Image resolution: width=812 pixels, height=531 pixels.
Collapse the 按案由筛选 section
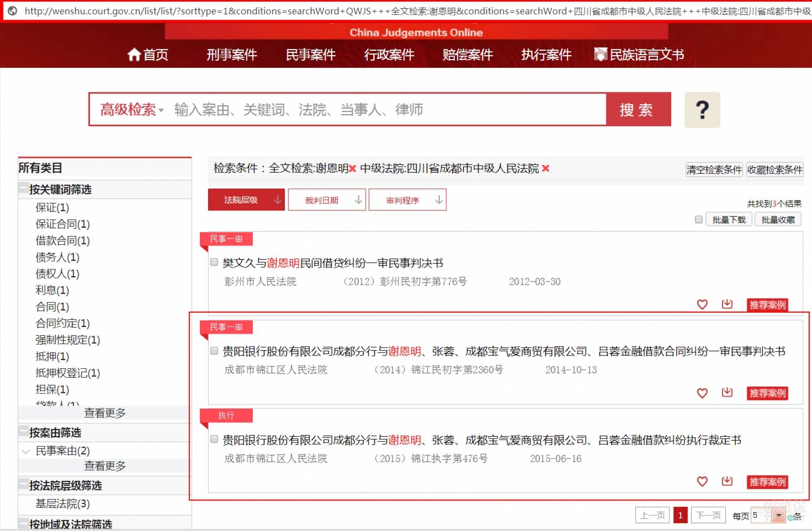[23, 432]
